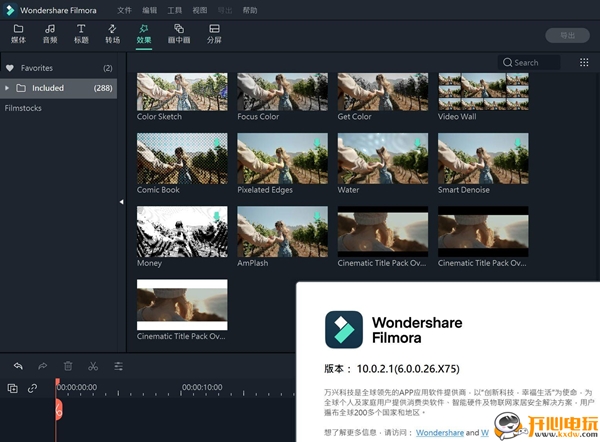Select the Video Wall effect thumbnail
This screenshot has width=600, height=442.
[x=483, y=92]
